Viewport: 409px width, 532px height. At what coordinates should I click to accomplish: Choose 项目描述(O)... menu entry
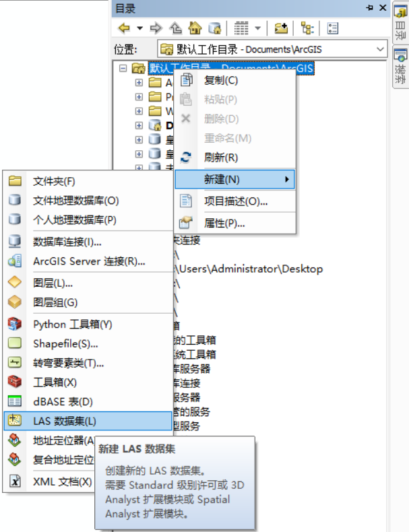235,201
